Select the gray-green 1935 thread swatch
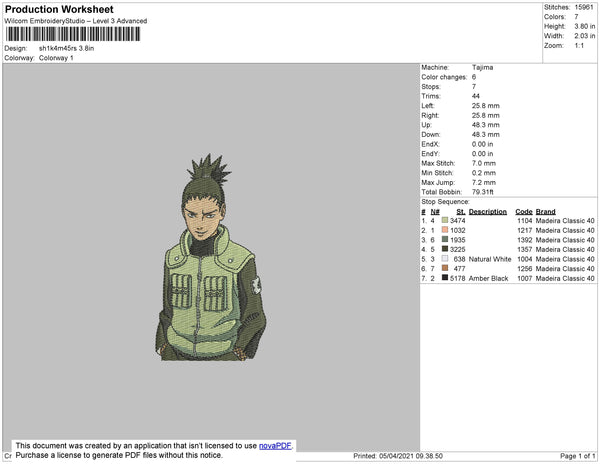The width and height of the screenshot is (600, 464). (445, 239)
